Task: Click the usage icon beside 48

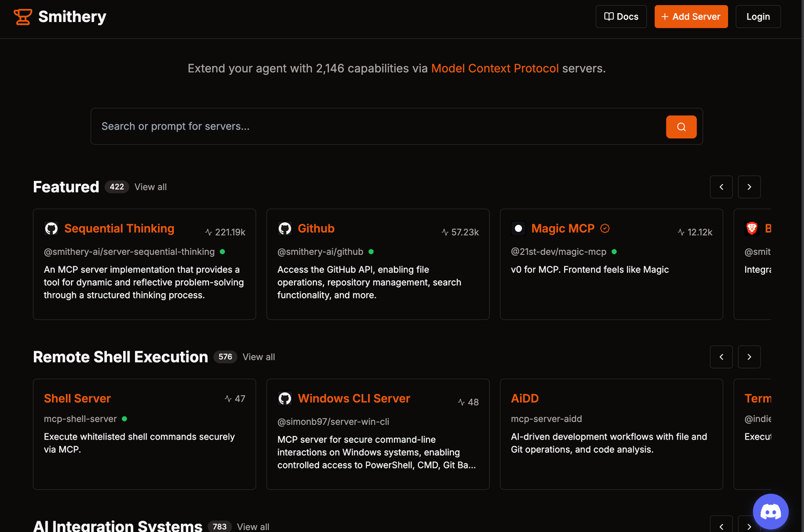Action: (462, 402)
